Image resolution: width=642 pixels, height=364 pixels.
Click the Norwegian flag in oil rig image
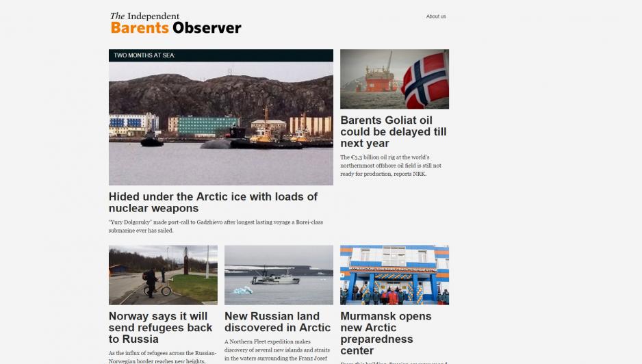424,80
